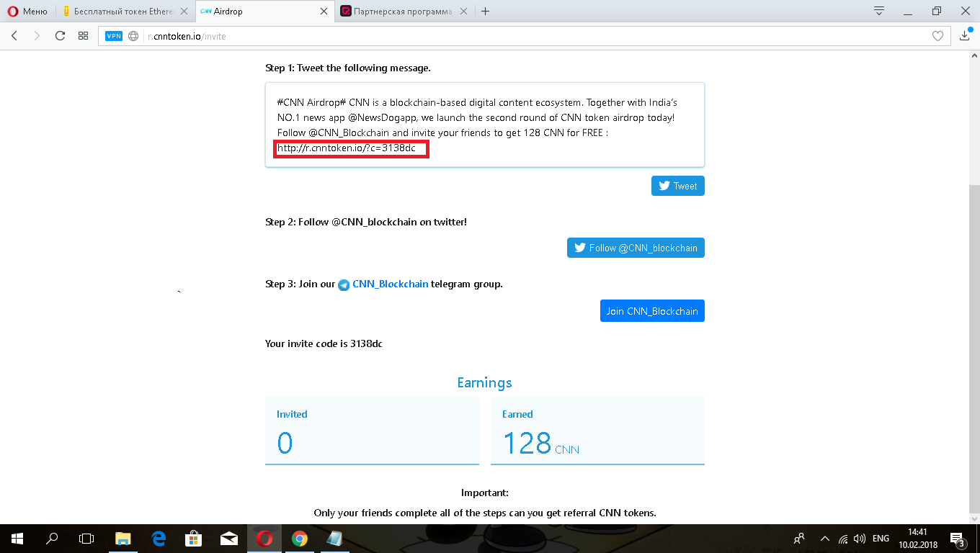Go forward to the next page
The height and width of the screenshot is (553, 980).
(x=37, y=36)
